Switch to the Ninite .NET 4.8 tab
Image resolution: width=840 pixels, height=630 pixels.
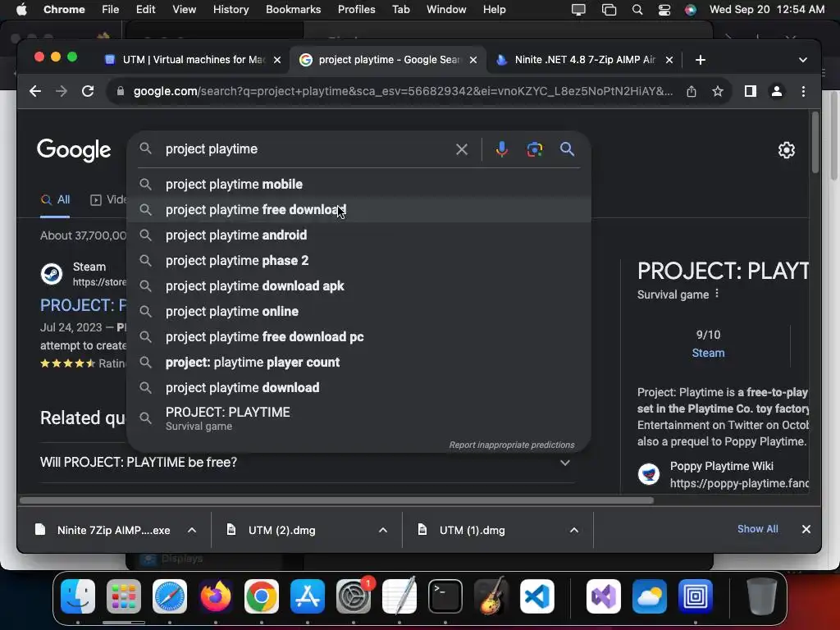(x=584, y=60)
